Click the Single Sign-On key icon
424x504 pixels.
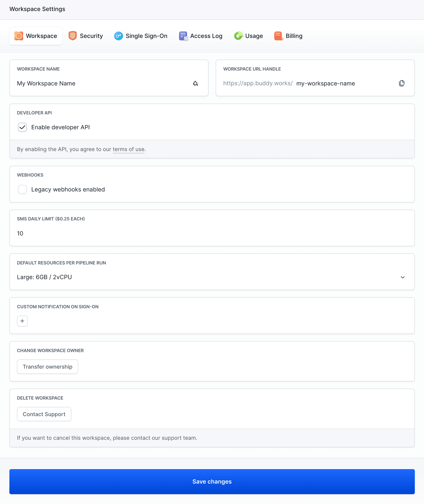[x=119, y=36]
